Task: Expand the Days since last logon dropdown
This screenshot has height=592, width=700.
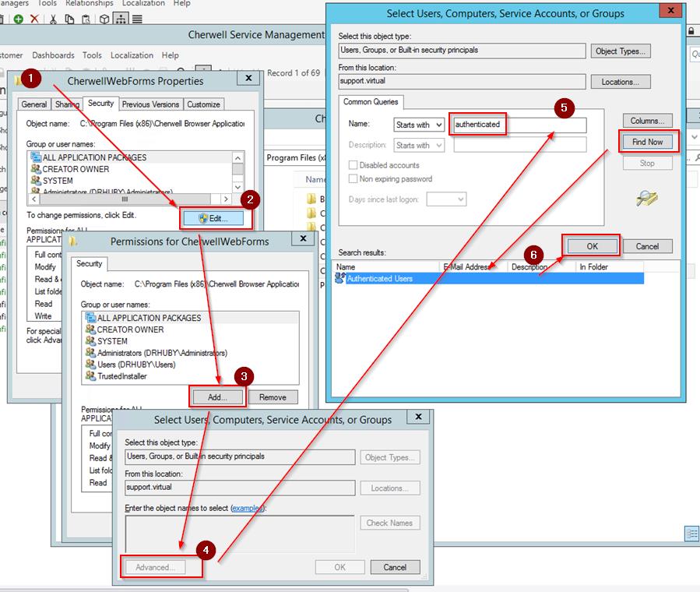Action: [446, 199]
